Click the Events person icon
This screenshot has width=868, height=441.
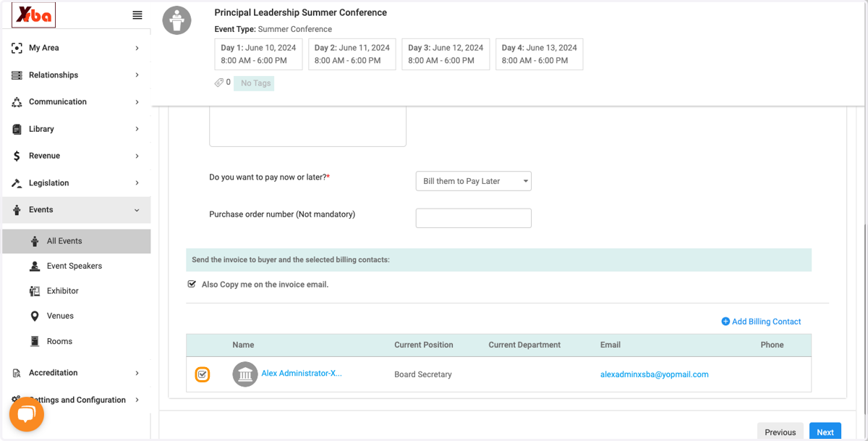pos(17,210)
